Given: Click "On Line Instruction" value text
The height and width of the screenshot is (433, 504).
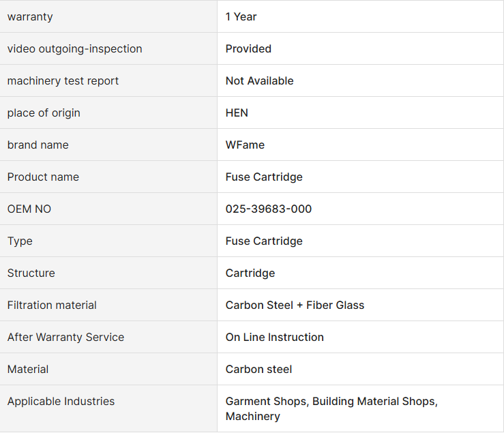Looking at the screenshot, I should tap(274, 338).
